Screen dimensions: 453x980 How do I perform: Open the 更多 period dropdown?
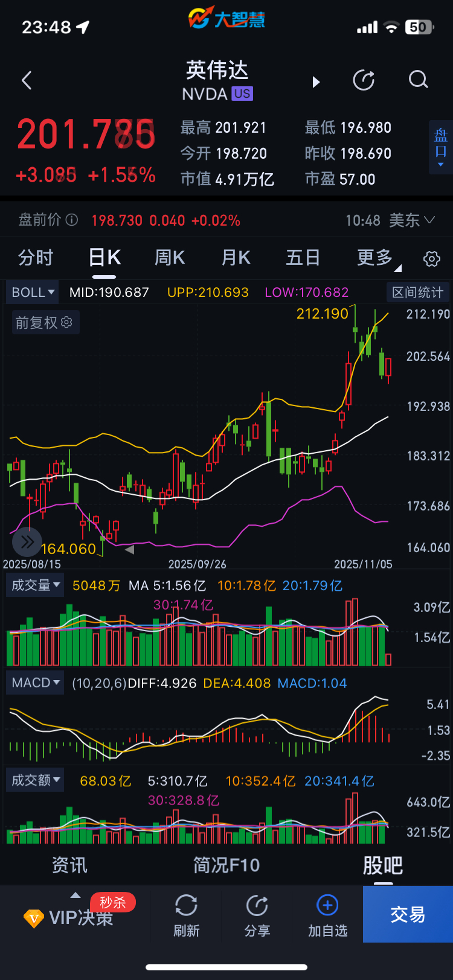click(379, 258)
